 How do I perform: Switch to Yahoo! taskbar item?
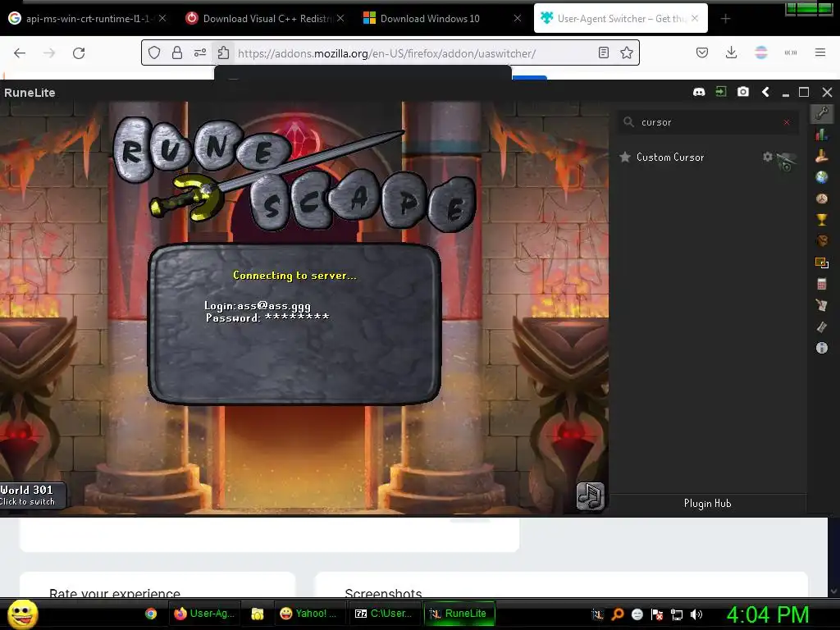(309, 614)
